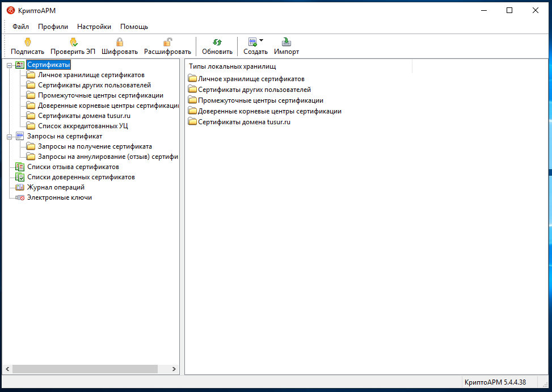This screenshot has width=552, height=392.
Task: Click the Электронные ключи USB key icon
Action: coord(20,197)
